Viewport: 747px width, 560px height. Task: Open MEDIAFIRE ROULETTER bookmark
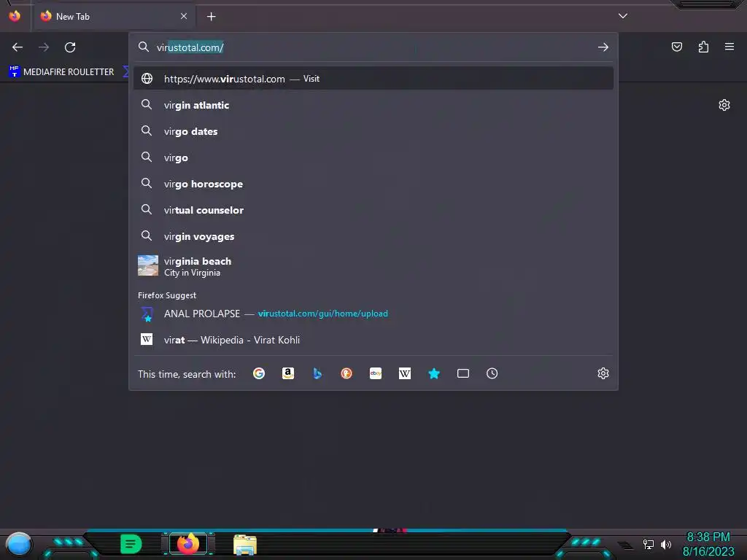[61, 72]
